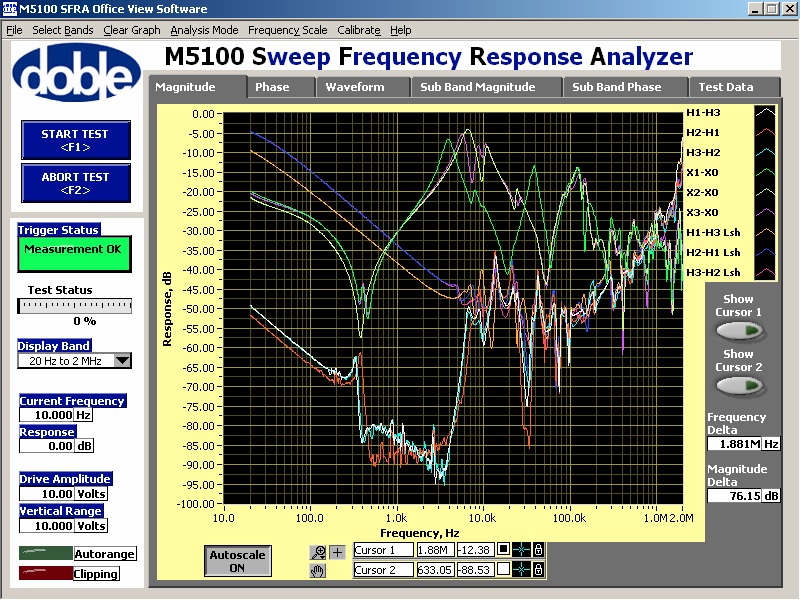
Task: Click H1-H3 Lsh trace line icon
Action: point(765,232)
